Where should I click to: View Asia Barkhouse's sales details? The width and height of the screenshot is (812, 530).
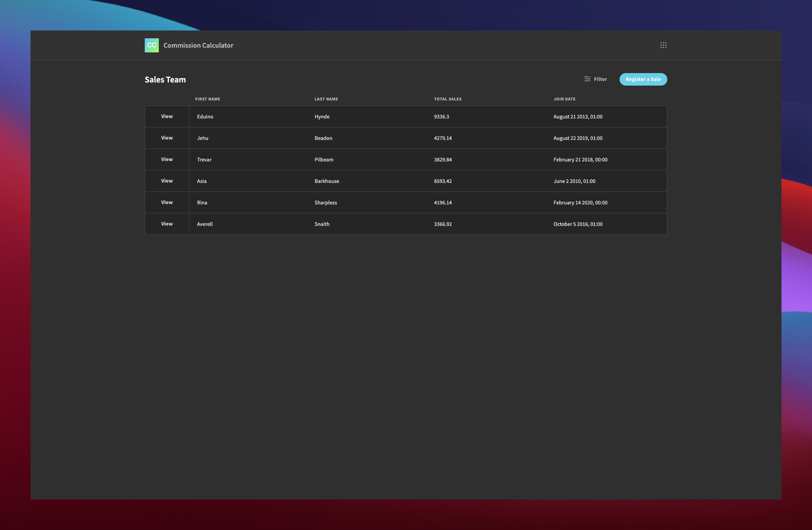pyautogui.click(x=166, y=181)
